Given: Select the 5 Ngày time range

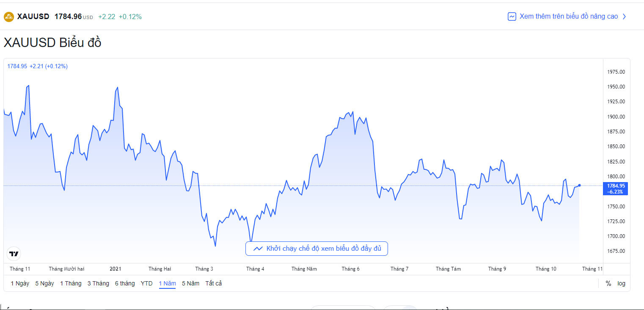Looking at the screenshot, I should pyautogui.click(x=44, y=283).
